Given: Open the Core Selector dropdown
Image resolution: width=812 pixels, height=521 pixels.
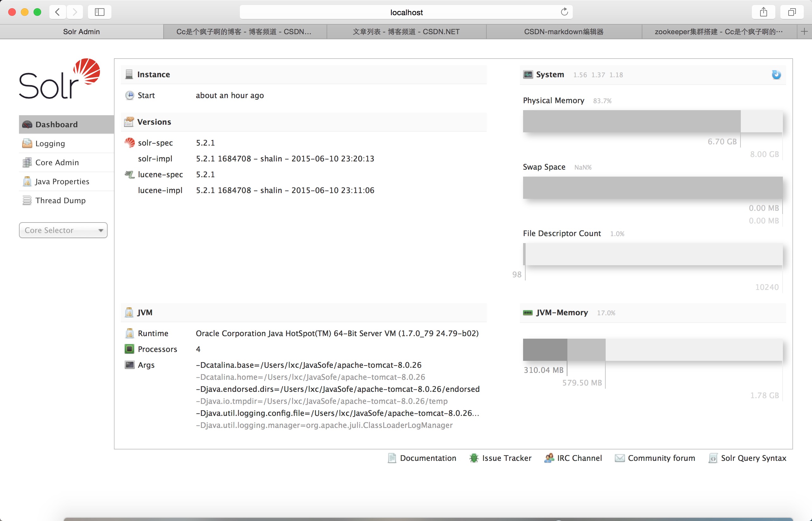Looking at the screenshot, I should click(x=63, y=230).
